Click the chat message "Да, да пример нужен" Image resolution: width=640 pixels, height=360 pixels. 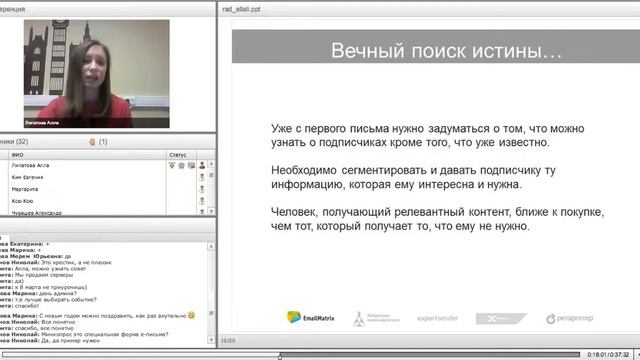71,340
